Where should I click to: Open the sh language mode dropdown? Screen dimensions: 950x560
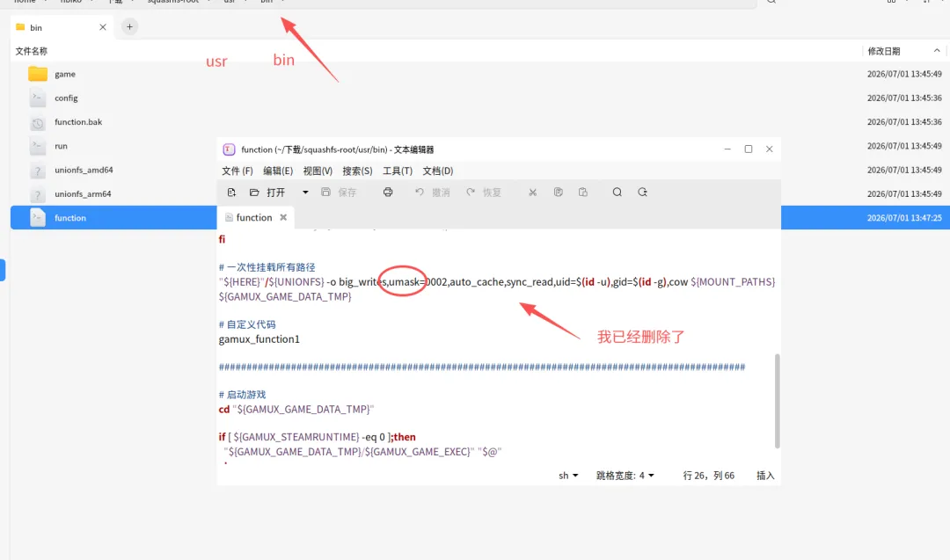pyautogui.click(x=567, y=476)
